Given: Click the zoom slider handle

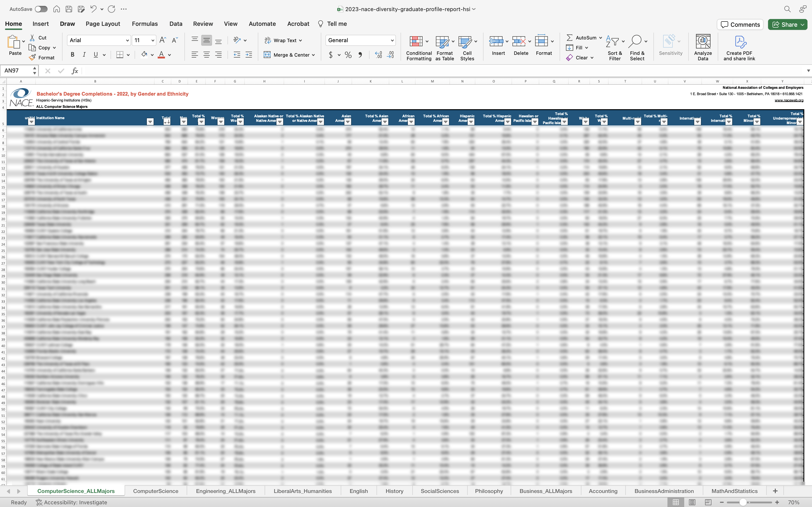Looking at the screenshot, I should [x=743, y=502].
